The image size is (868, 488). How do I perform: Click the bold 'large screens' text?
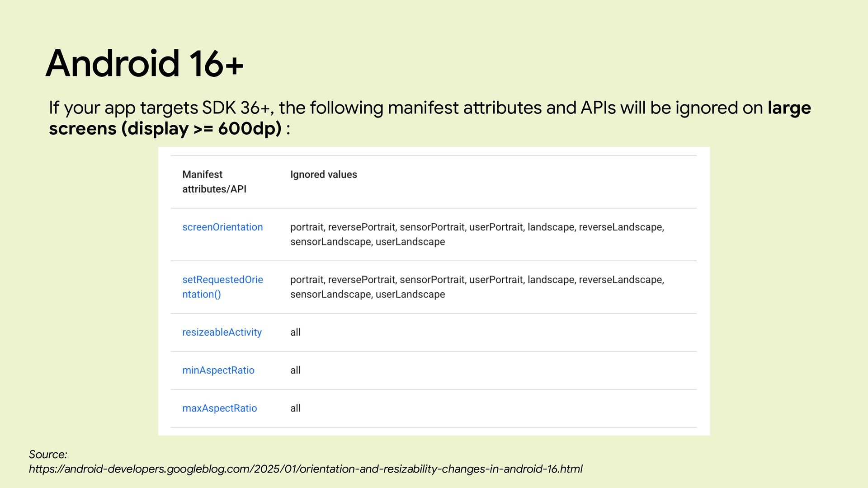[789, 108]
